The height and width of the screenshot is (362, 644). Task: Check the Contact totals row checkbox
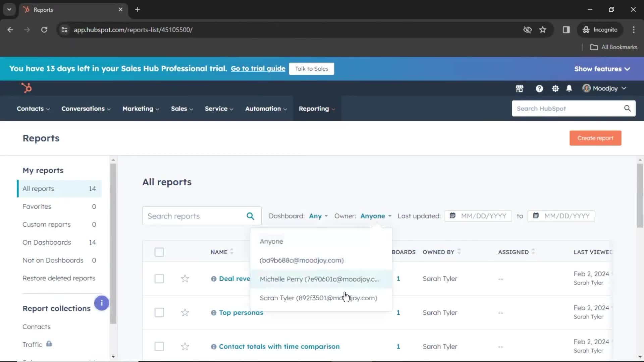159,346
